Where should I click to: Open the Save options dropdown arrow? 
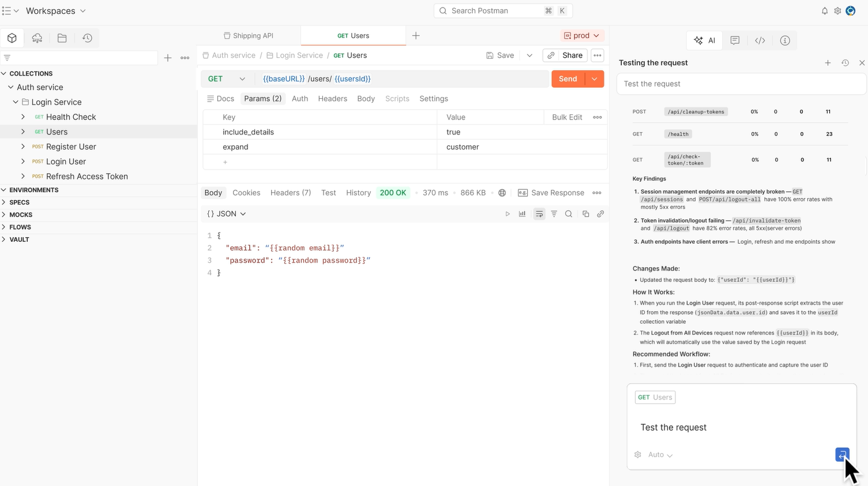point(529,55)
